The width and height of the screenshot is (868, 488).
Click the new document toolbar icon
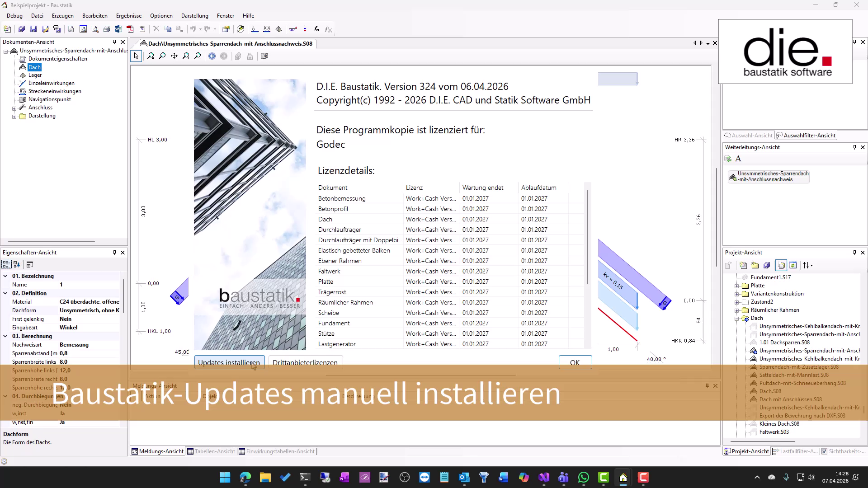pos(7,29)
